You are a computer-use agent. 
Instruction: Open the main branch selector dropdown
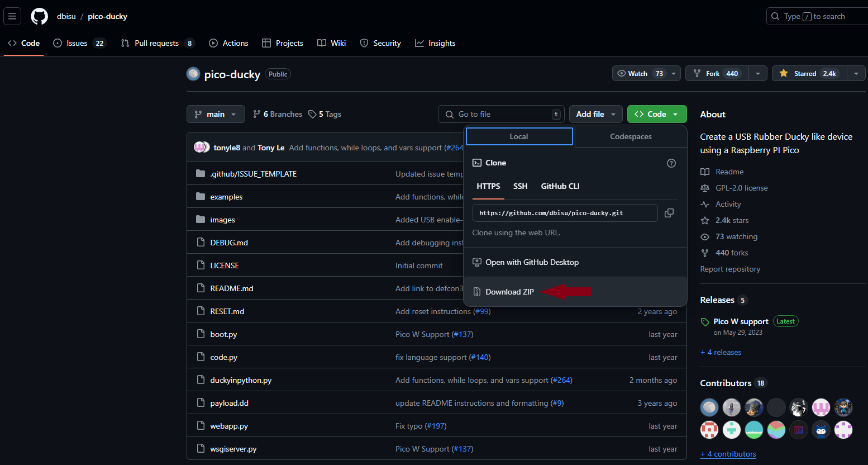click(216, 114)
